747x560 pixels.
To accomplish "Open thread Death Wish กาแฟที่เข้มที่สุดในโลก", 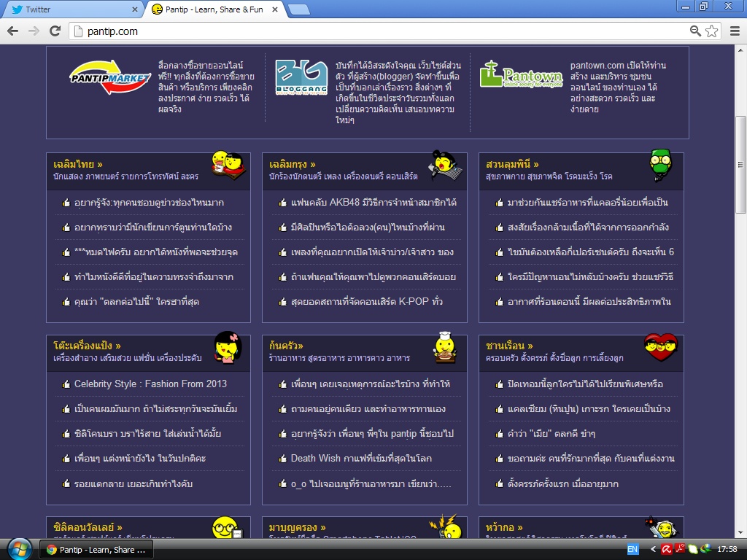I will coord(362,458).
